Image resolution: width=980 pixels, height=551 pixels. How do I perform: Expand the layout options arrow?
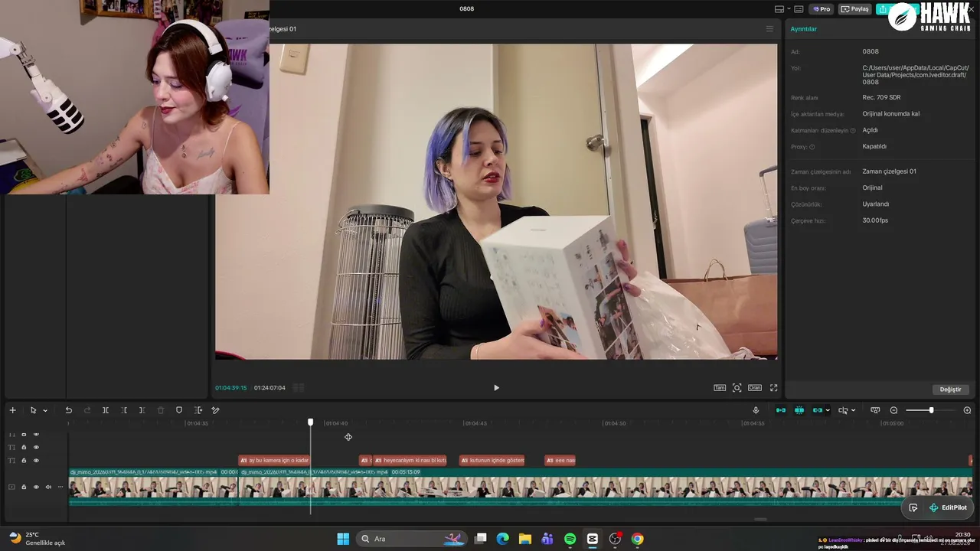(789, 9)
